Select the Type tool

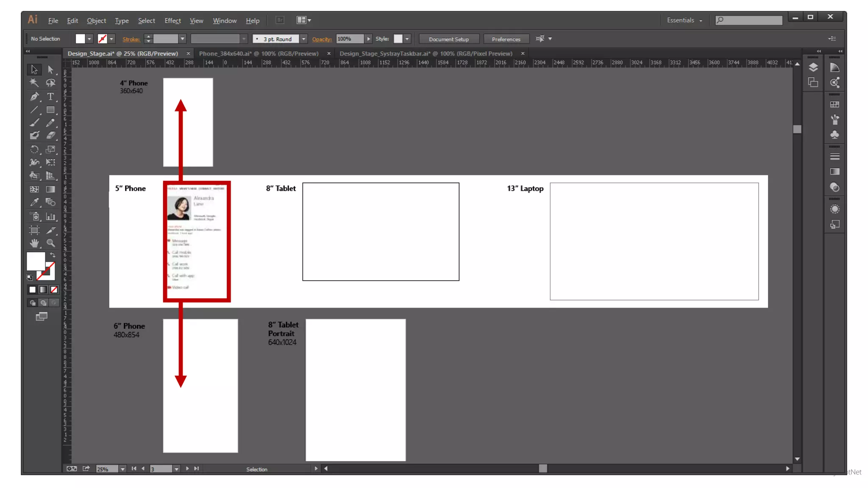pyautogui.click(x=50, y=97)
